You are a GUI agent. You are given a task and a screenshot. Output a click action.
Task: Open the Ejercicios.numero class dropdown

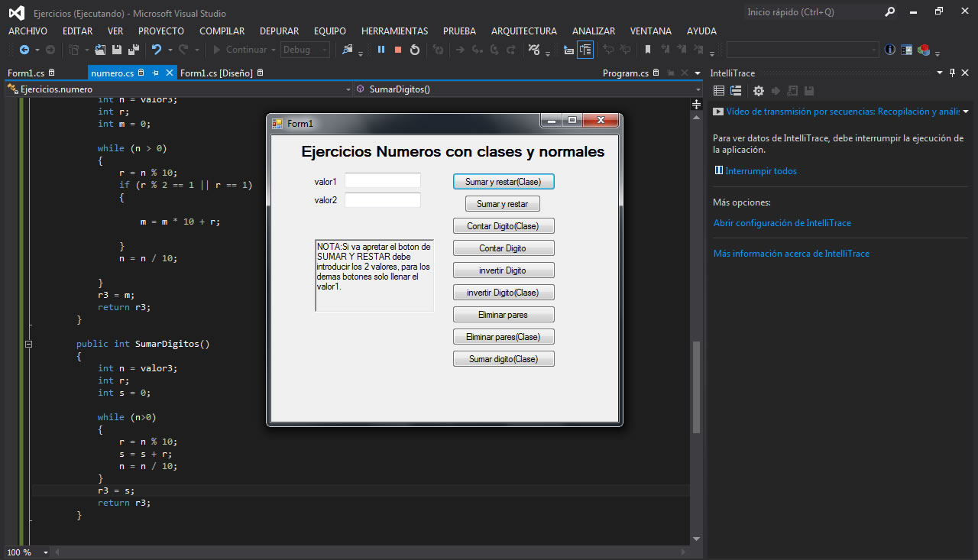click(x=348, y=89)
